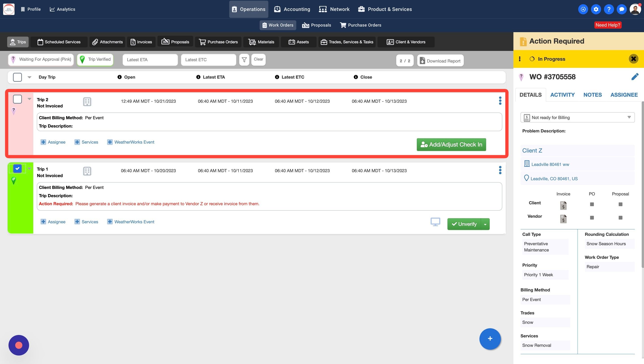Expand the Unverify button dropdown arrow

point(485,224)
